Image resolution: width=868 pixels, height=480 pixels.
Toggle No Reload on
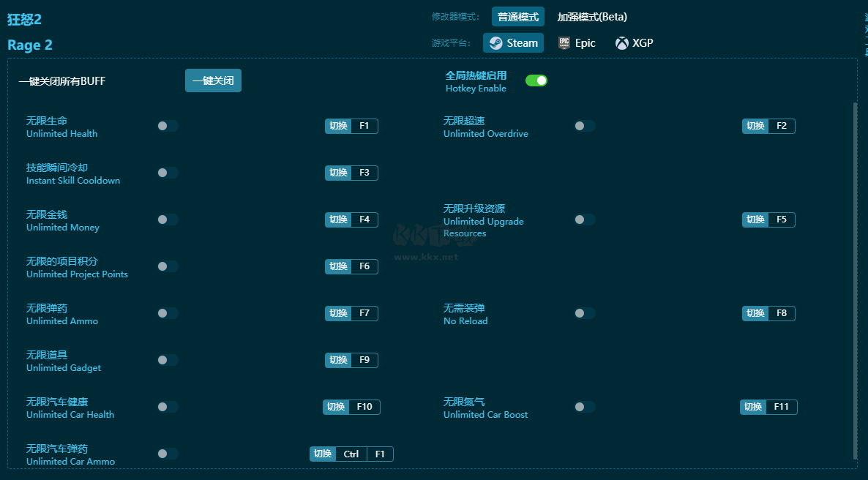[x=585, y=313]
